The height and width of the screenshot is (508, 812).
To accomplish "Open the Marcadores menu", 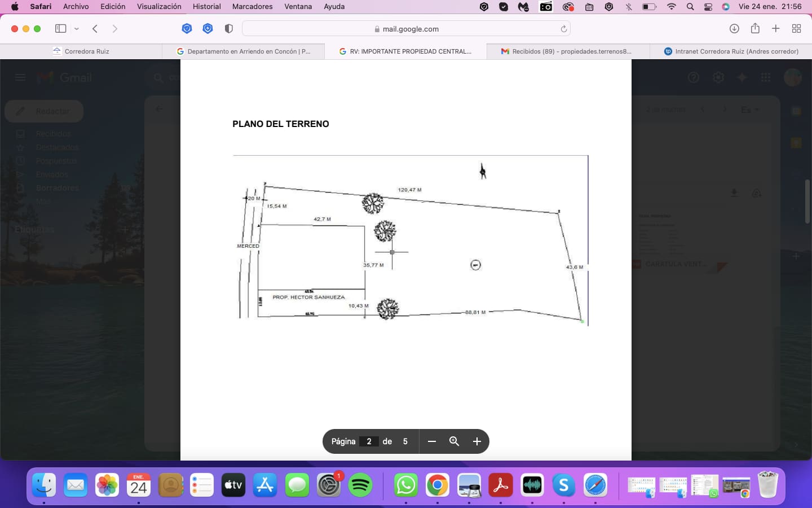I will click(x=253, y=7).
